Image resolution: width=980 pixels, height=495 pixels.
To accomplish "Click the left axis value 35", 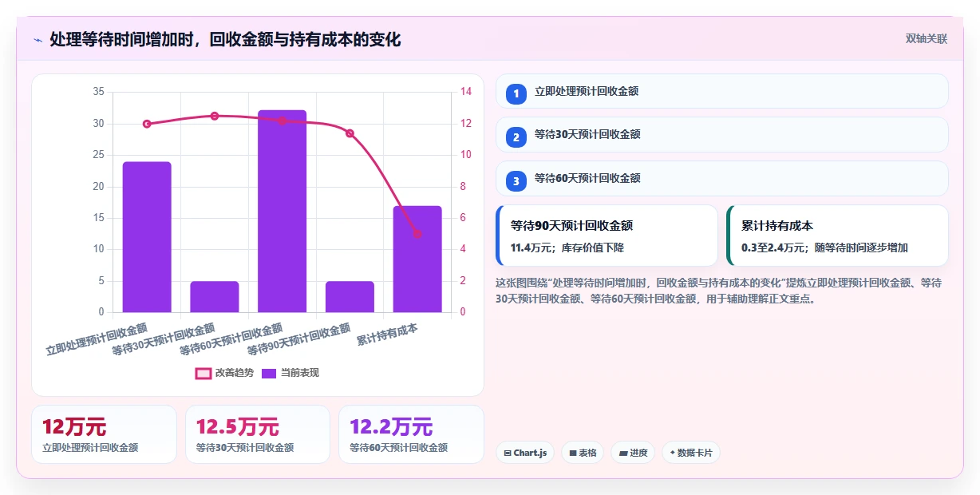I will coord(98,92).
